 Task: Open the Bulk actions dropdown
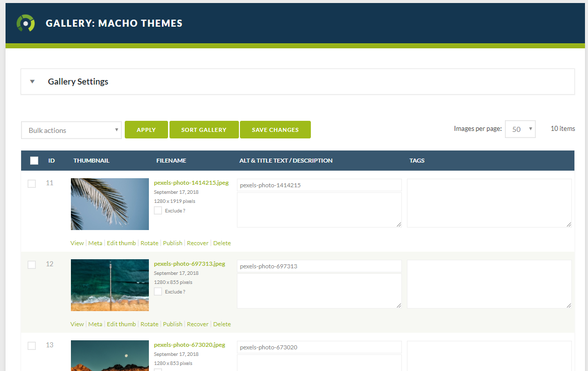coord(71,130)
